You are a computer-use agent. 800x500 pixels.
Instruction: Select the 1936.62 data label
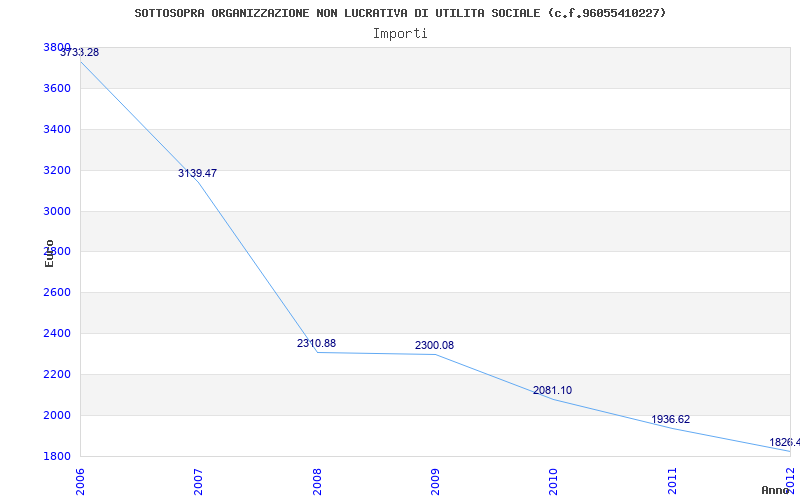pos(670,419)
